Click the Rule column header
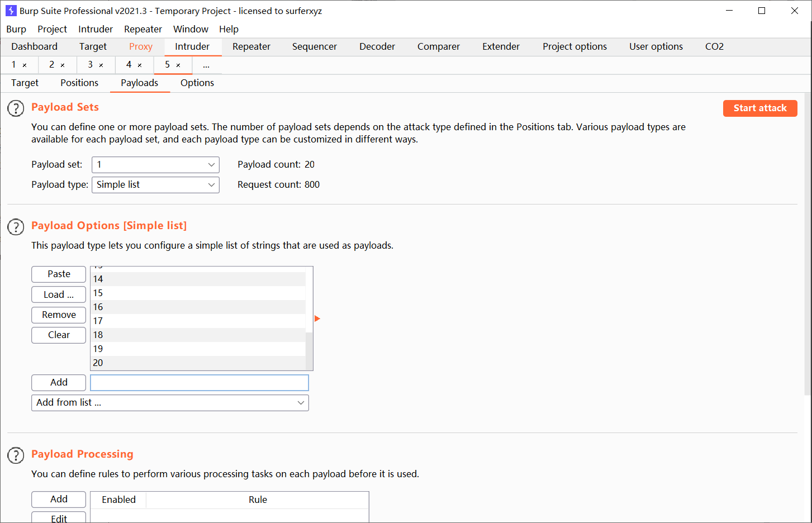This screenshot has width=812, height=523. point(258,500)
